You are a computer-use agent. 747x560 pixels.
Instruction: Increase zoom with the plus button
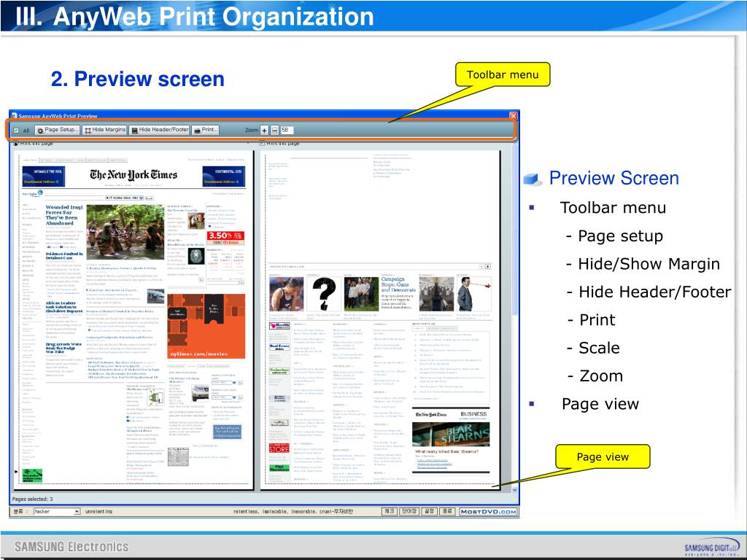pos(264,130)
